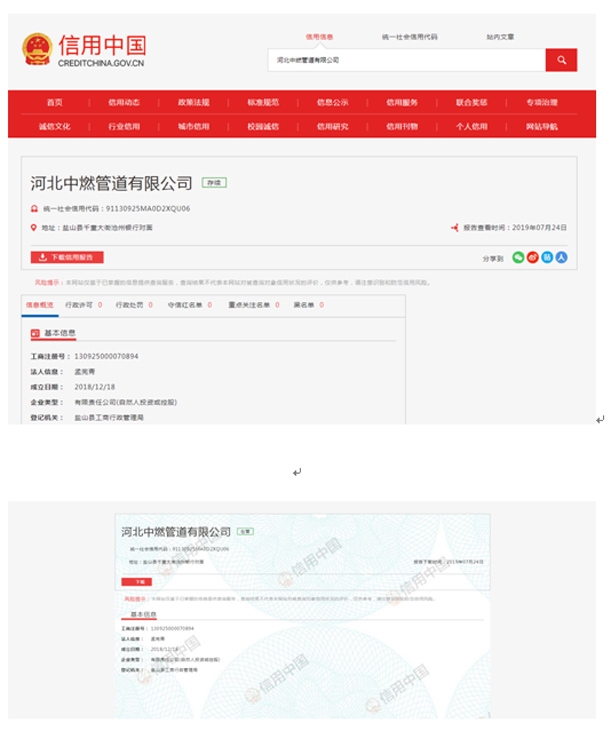Click the green 存续 status badge
The height and width of the screenshot is (738, 611).
point(214,183)
